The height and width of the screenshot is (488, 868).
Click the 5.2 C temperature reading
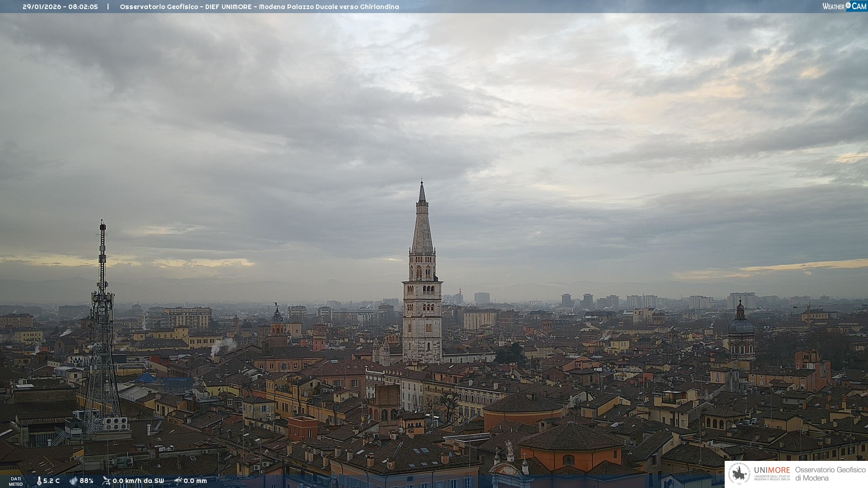[x=52, y=481]
